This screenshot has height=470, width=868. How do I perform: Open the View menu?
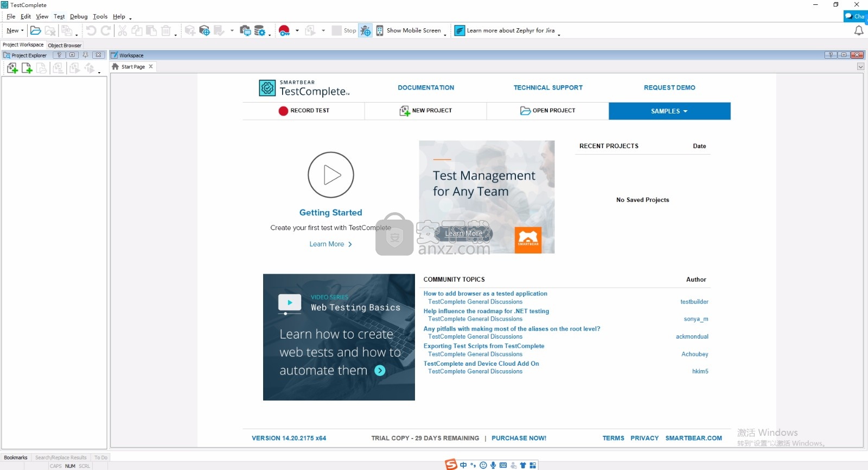(x=42, y=16)
